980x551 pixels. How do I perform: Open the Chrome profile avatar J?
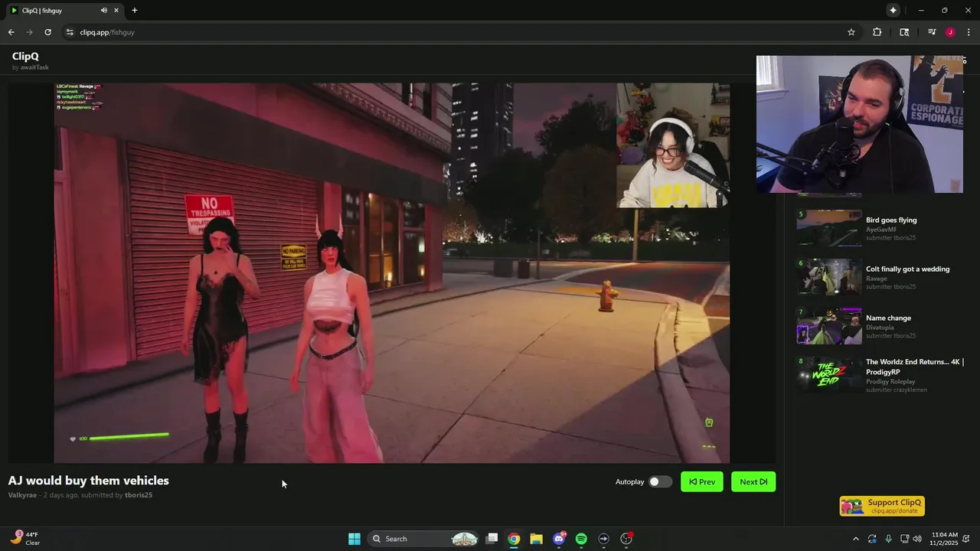(x=950, y=32)
